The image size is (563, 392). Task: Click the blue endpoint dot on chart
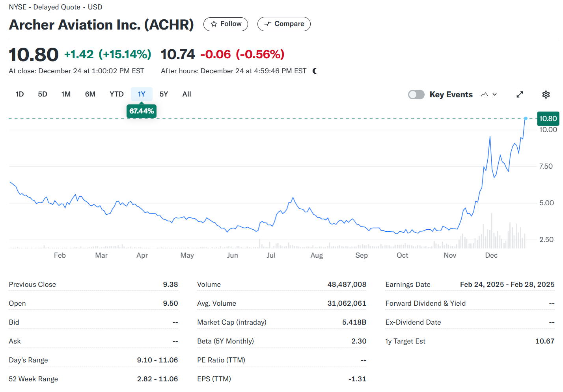[526, 119]
